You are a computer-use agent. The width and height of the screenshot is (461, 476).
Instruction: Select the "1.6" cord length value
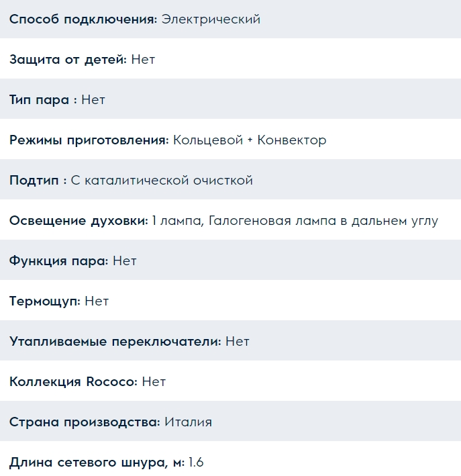pyautogui.click(x=196, y=463)
